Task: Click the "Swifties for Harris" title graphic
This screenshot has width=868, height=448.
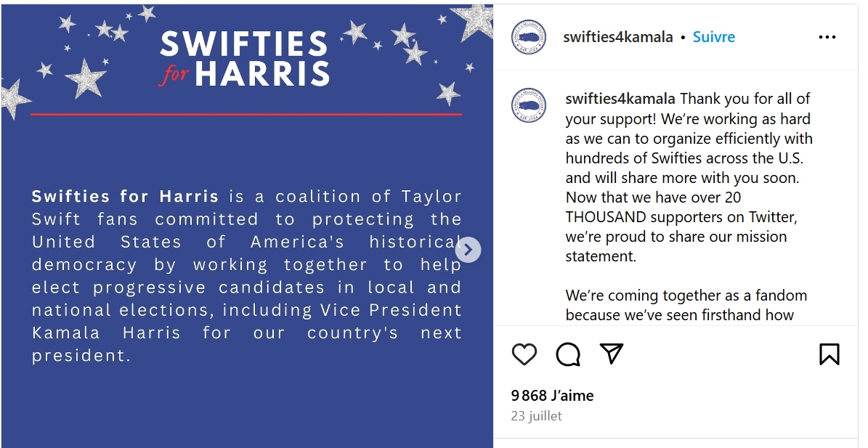Action: pyautogui.click(x=245, y=58)
